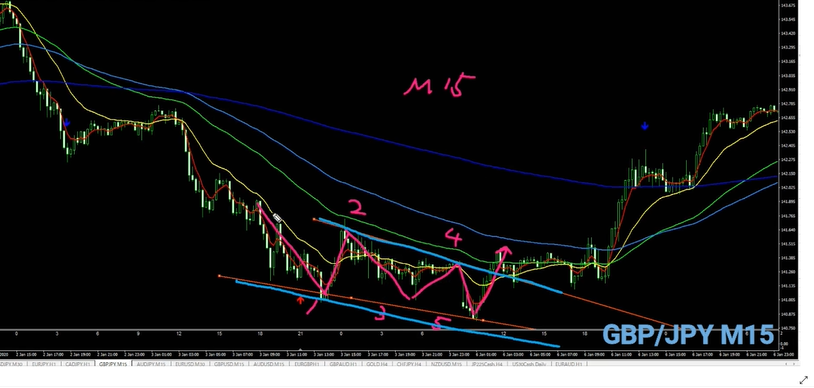Select the AUDJPY M15 chart tab
The image size is (814, 388).
pyautogui.click(x=150, y=365)
